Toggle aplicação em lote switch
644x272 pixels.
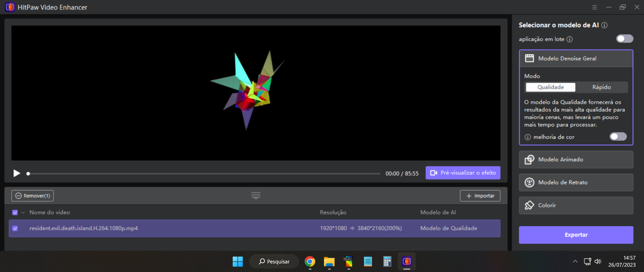point(625,39)
